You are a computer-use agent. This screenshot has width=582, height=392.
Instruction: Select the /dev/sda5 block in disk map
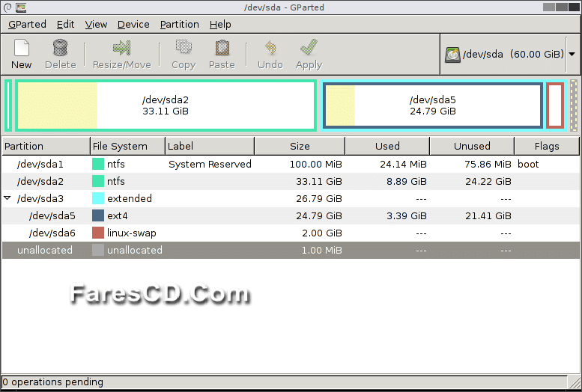click(432, 105)
